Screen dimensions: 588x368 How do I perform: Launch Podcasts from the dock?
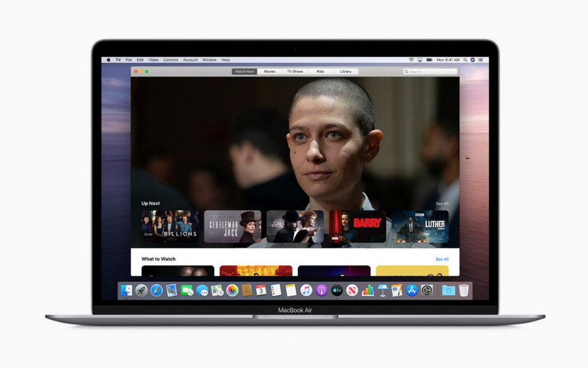322,290
